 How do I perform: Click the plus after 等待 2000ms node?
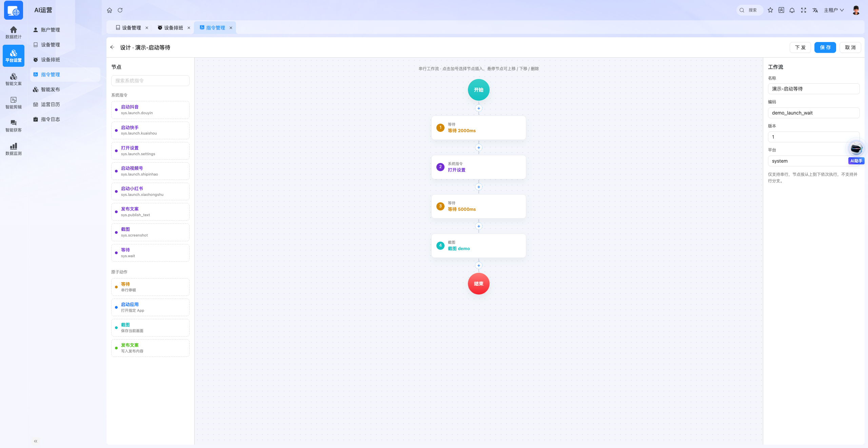pyautogui.click(x=479, y=148)
